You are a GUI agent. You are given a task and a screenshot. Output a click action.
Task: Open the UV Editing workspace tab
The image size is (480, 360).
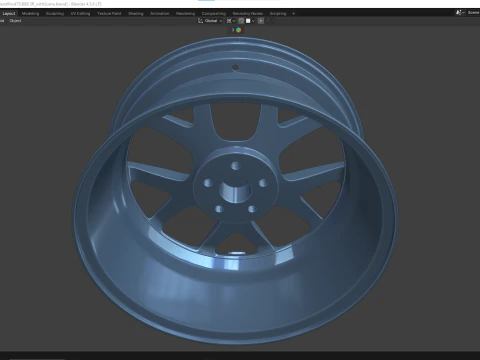80,14
